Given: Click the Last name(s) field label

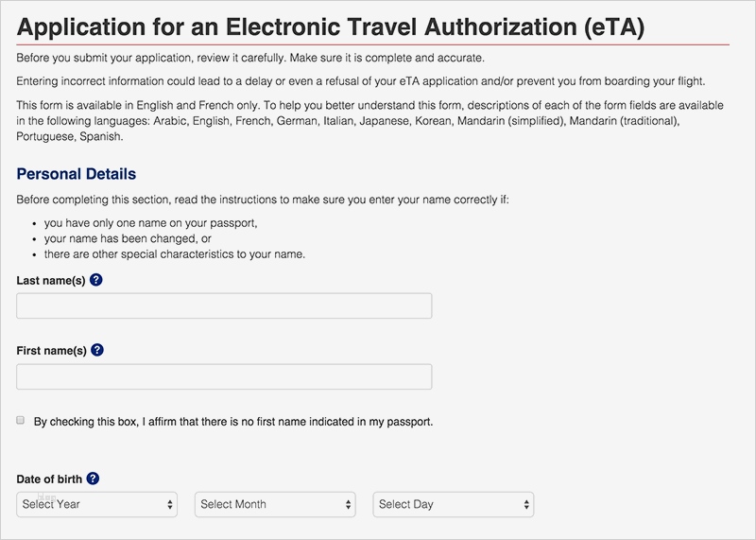Looking at the screenshot, I should (52, 281).
